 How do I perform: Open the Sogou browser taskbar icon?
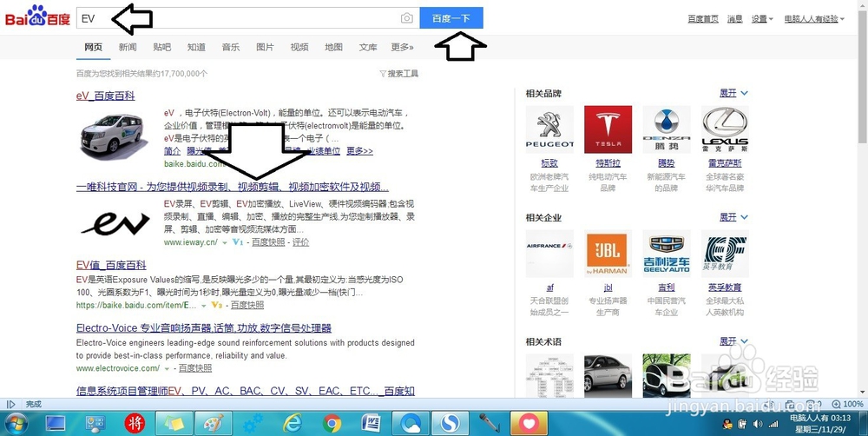(450, 424)
